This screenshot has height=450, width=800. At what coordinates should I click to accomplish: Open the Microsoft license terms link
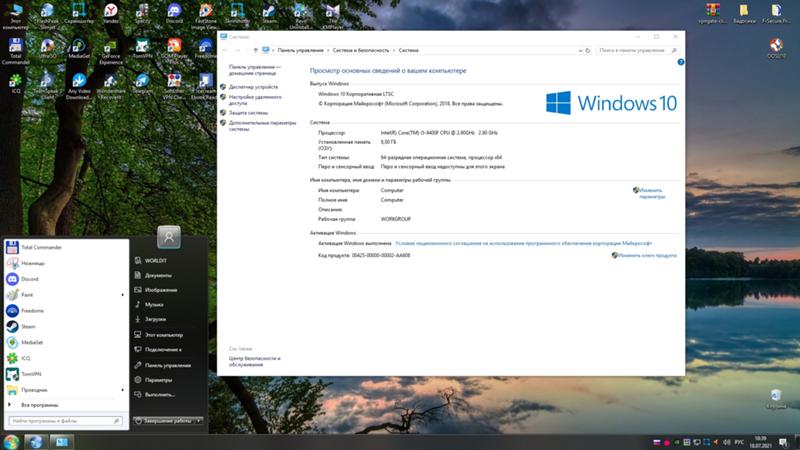(523, 244)
